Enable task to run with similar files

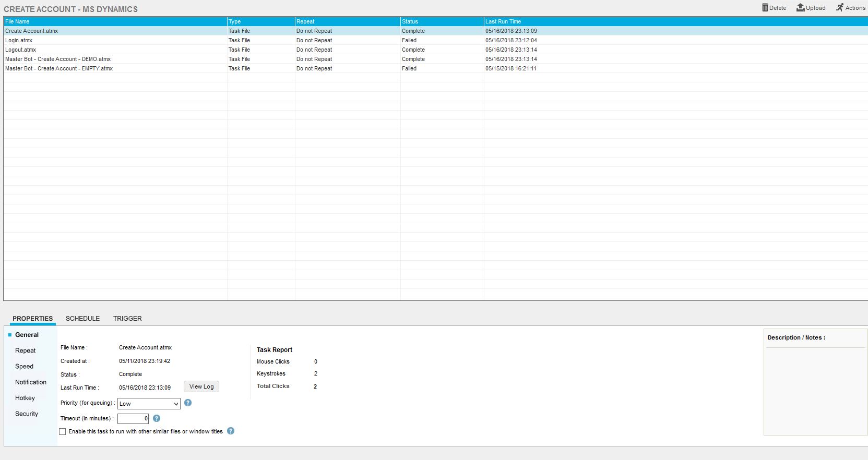click(63, 431)
